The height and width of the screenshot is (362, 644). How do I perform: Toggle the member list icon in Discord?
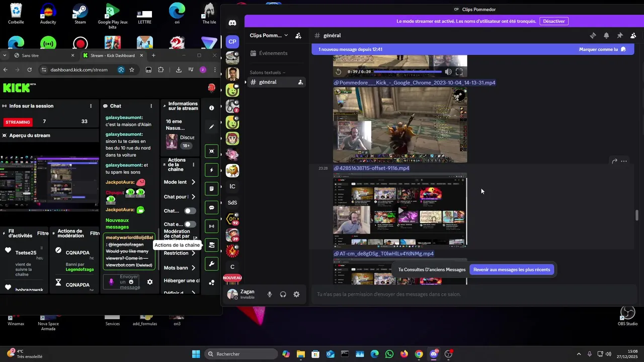click(x=633, y=36)
